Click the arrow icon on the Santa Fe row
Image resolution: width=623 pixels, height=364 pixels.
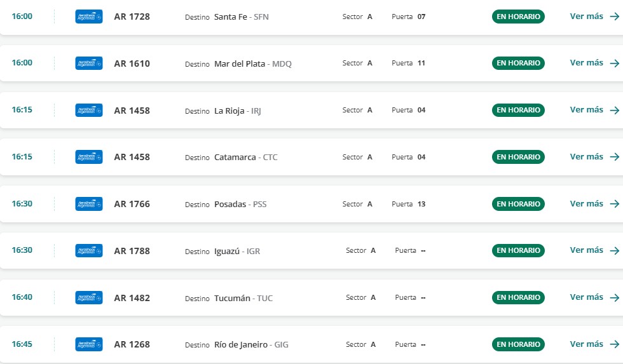pyautogui.click(x=614, y=17)
